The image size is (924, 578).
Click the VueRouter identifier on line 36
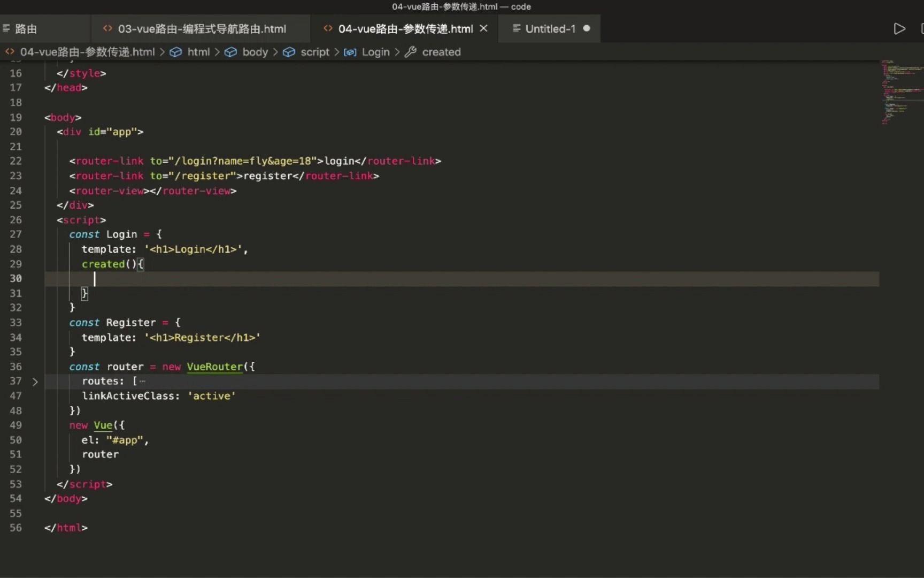[214, 367]
